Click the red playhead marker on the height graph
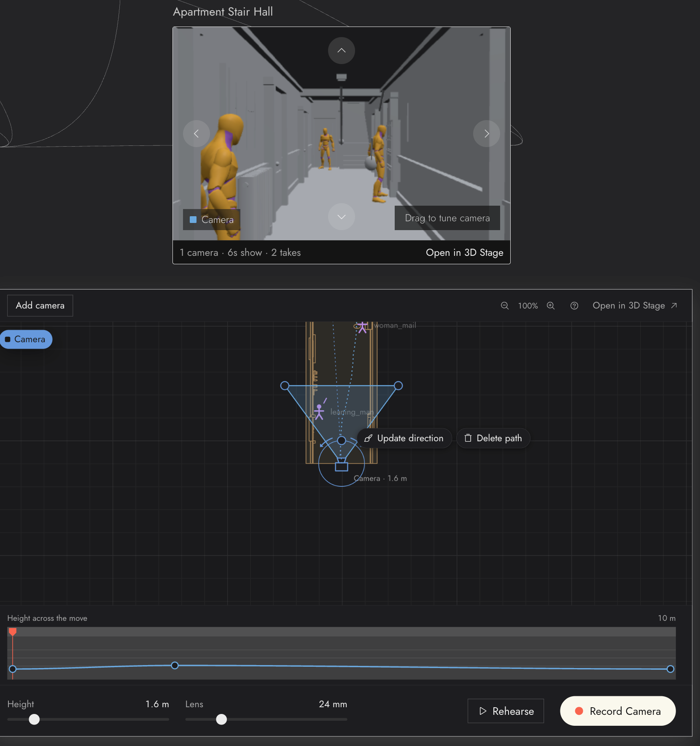700x746 pixels. click(13, 631)
